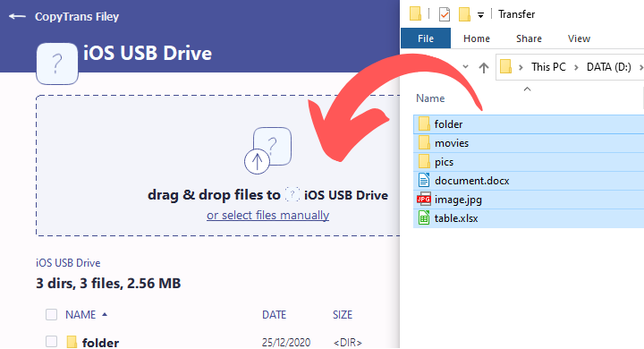
Task: Go back using CopyTrans Filey back arrow
Action: point(17,16)
